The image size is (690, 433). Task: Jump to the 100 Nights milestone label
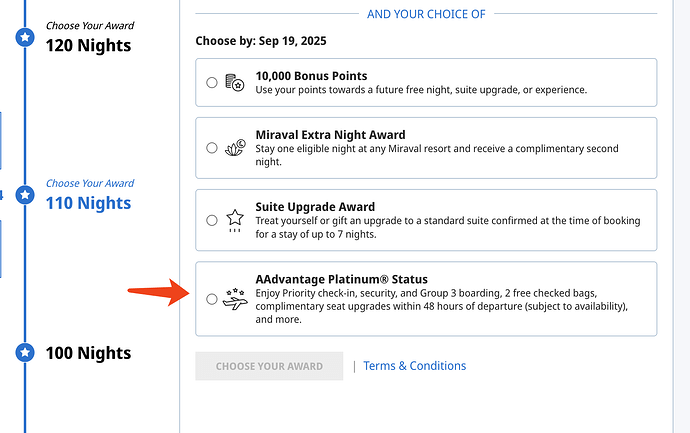pos(88,353)
